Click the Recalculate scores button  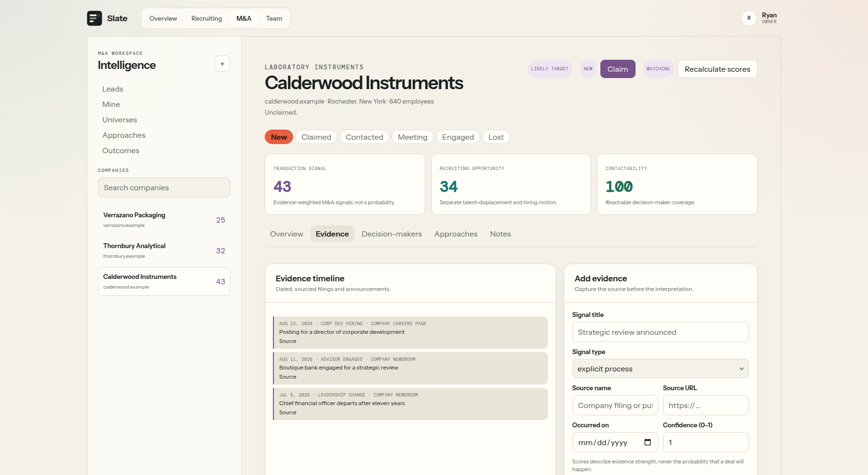718,69
